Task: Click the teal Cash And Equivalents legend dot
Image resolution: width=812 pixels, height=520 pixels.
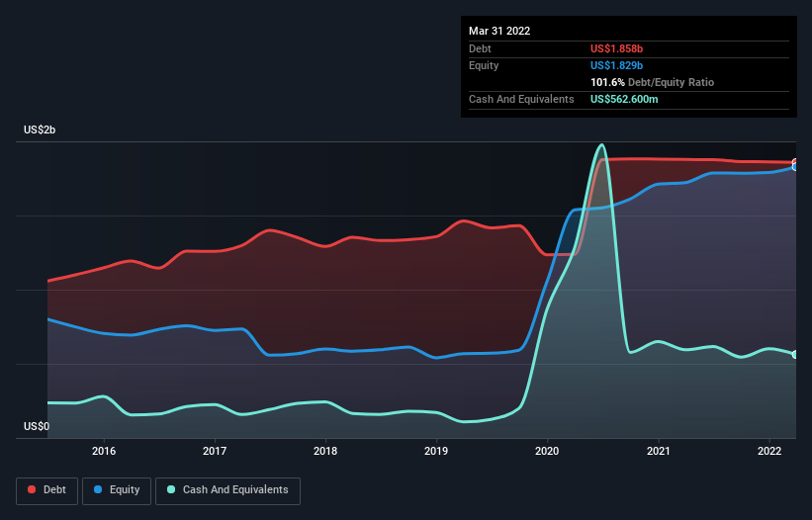Action: (x=171, y=489)
